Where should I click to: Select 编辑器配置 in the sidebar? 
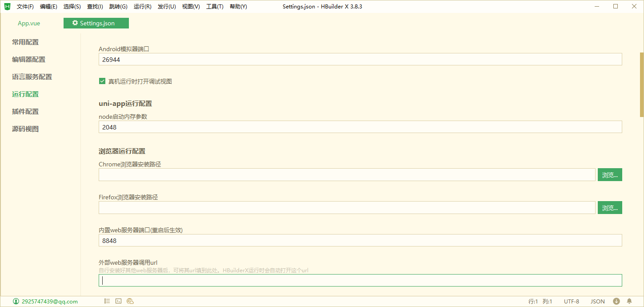click(28, 60)
